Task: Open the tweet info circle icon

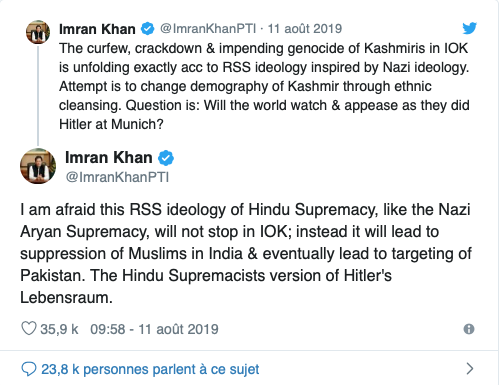Action: tap(469, 329)
